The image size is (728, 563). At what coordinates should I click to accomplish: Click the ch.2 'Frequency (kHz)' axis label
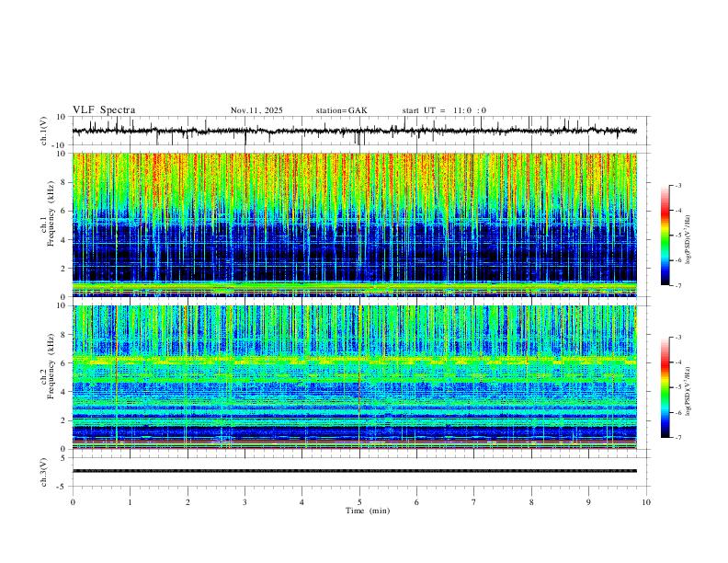click(51, 366)
